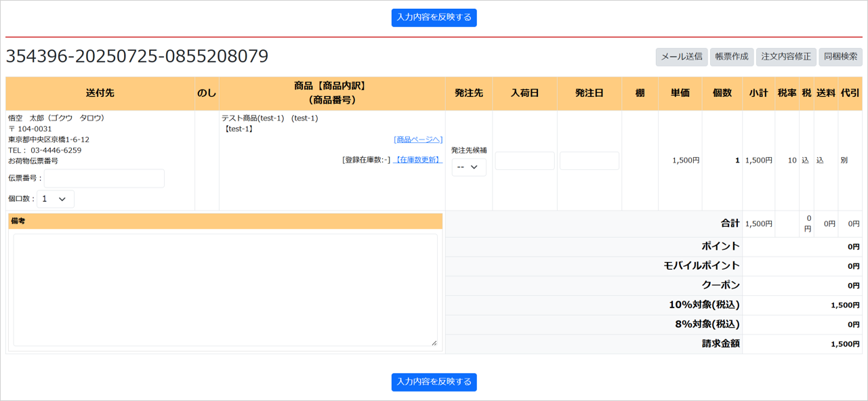Click the bottom 入力内容を反映する button
This screenshot has width=868, height=401.
click(434, 382)
